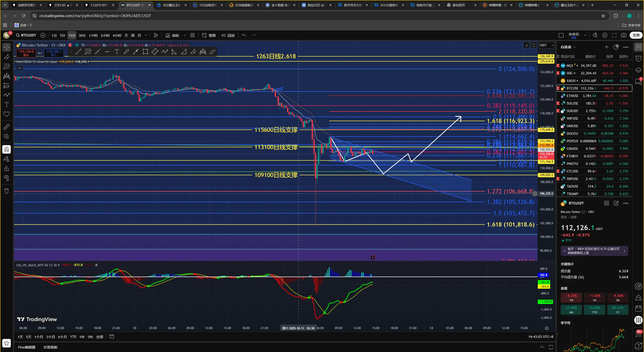This screenshot has height=352, width=644.
Task: Click the candlestick chart style icon
Action: click(156, 35)
